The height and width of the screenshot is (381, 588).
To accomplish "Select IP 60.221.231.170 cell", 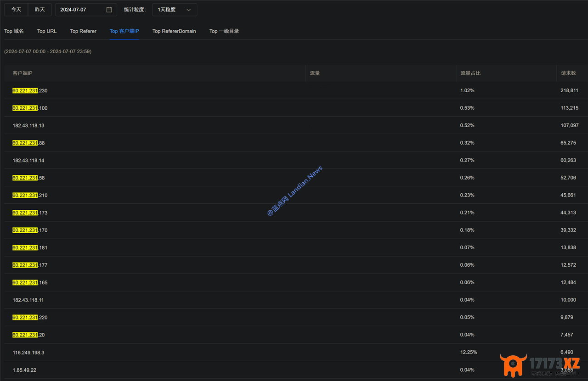I will 30,230.
